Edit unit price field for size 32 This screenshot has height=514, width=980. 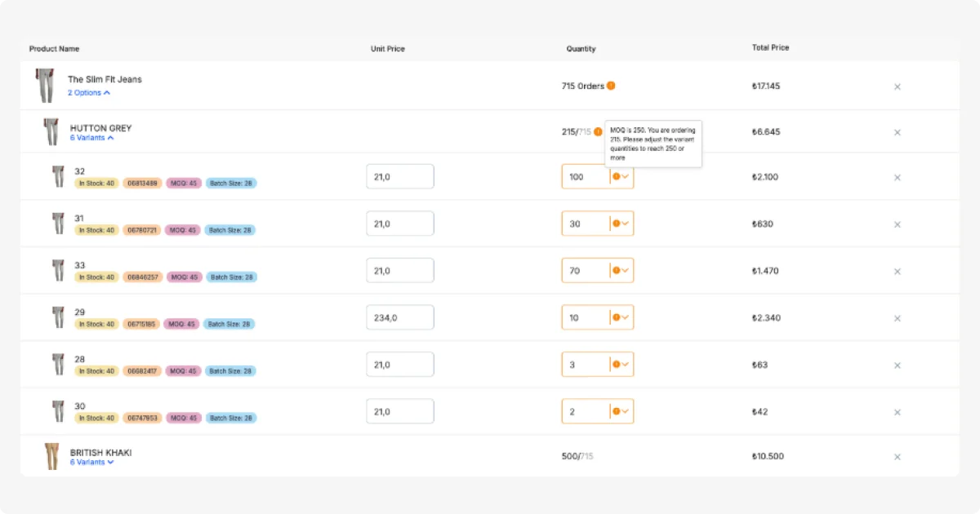(x=400, y=176)
